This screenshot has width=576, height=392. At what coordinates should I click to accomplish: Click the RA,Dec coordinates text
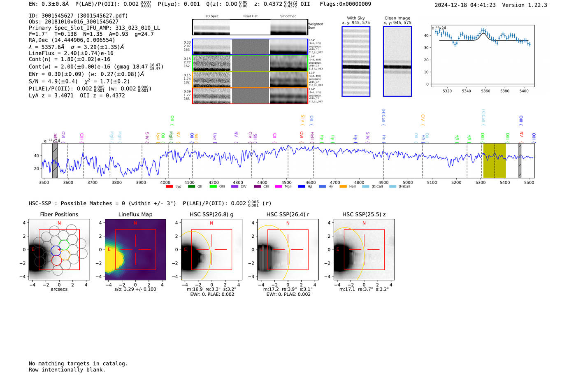[72, 40]
